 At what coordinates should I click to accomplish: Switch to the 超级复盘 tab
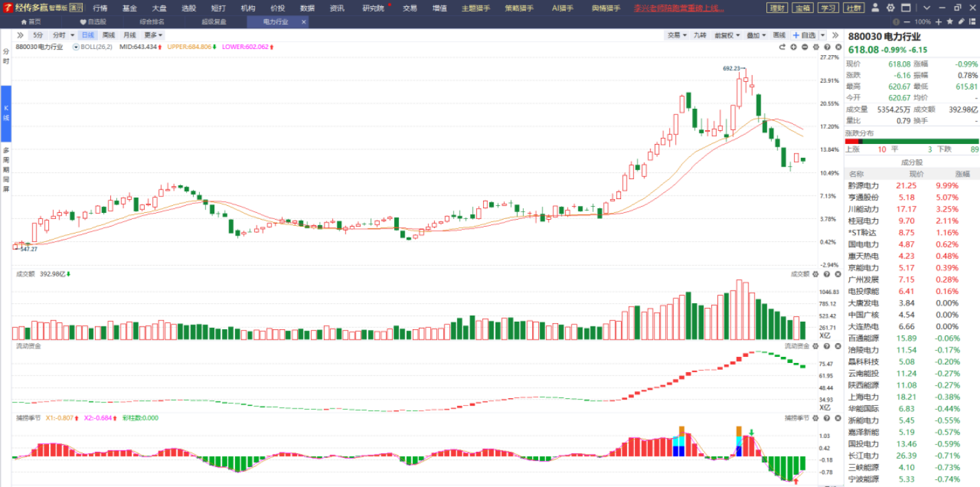click(214, 22)
